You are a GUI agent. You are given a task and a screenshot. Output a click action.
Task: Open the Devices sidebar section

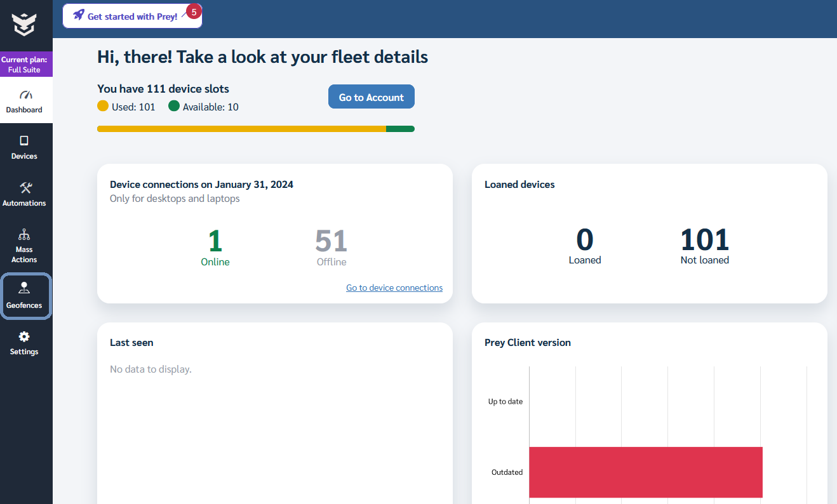point(24,148)
